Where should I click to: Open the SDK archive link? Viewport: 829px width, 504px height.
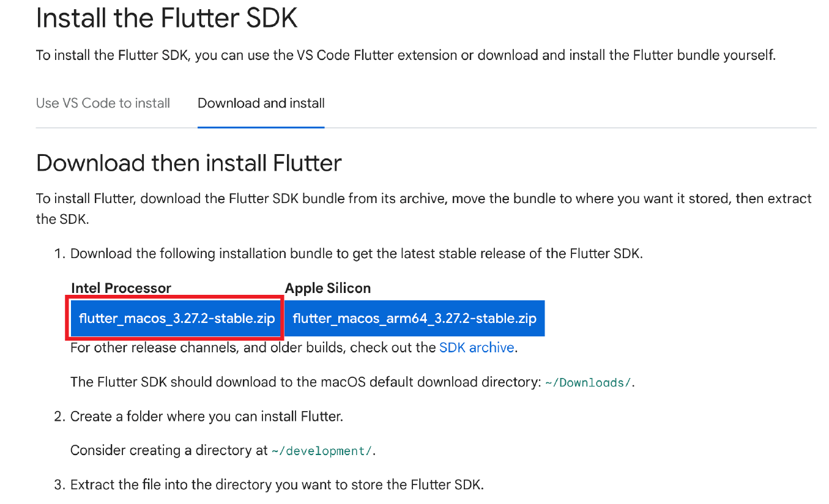coord(476,347)
